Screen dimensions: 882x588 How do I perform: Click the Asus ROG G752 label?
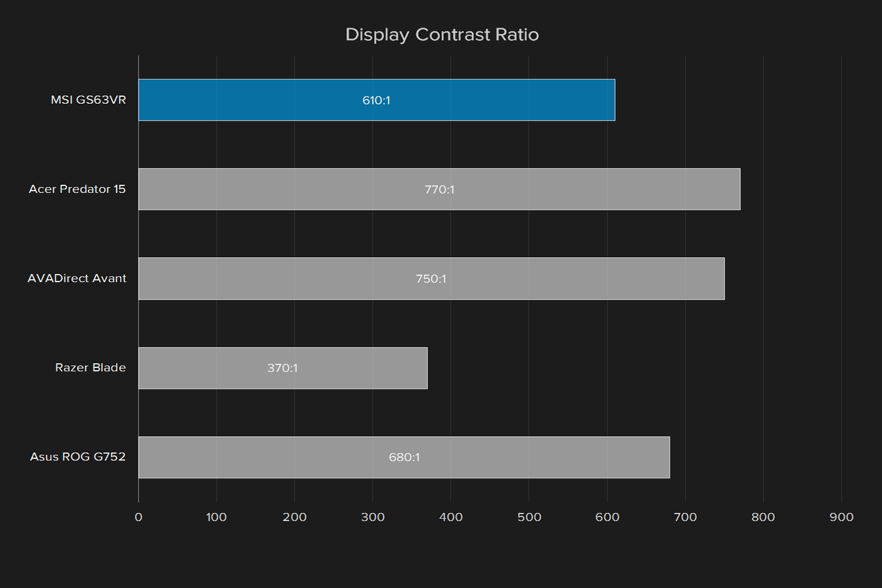click(78, 457)
